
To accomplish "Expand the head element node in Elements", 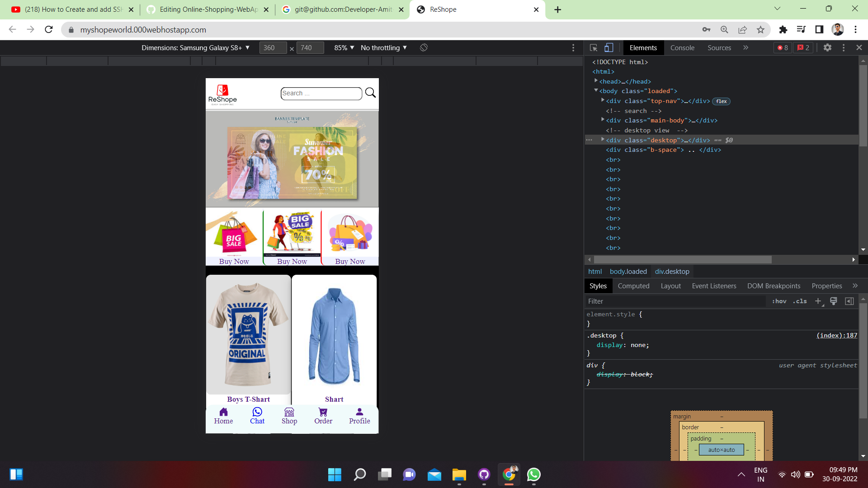I will tap(596, 80).
